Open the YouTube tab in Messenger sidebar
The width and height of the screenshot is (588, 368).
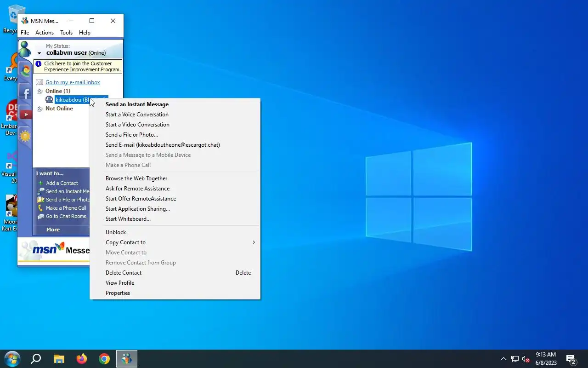(x=25, y=114)
